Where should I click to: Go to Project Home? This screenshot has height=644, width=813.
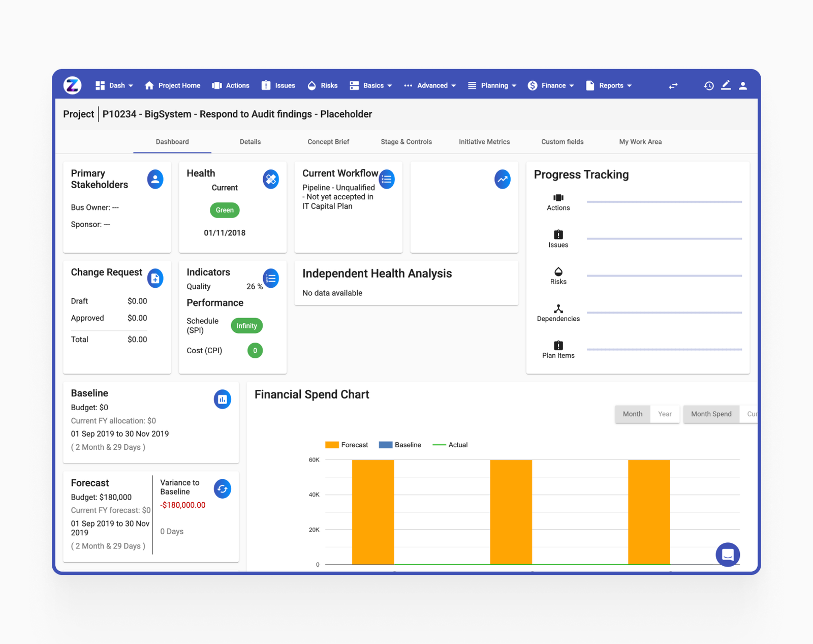[172, 86]
